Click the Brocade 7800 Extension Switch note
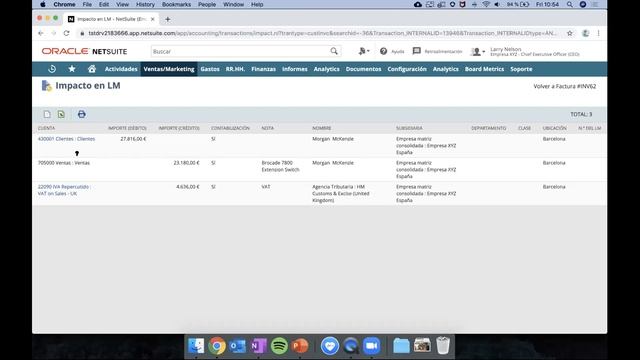This screenshot has width=640, height=360. [280, 166]
